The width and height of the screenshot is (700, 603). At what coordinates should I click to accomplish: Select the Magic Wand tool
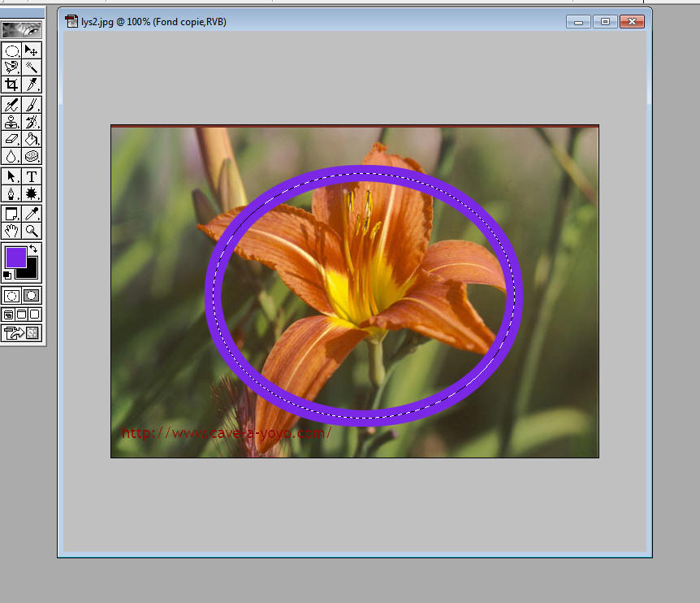tap(31, 67)
